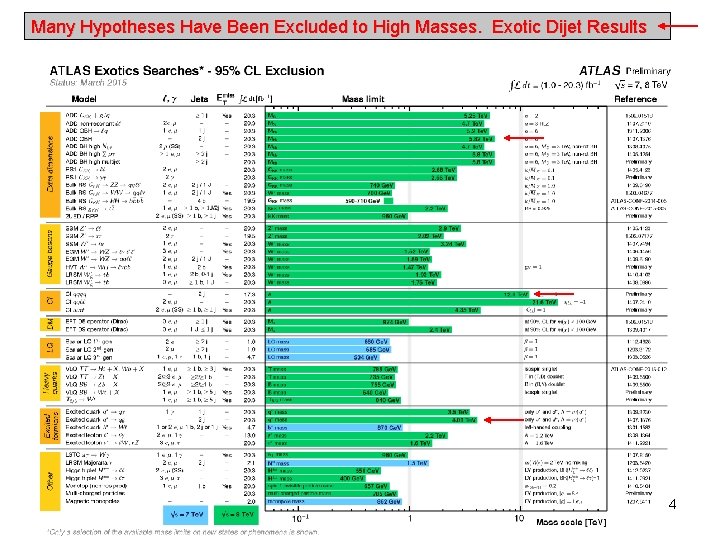Select the 'LQ' category label

[50, 348]
